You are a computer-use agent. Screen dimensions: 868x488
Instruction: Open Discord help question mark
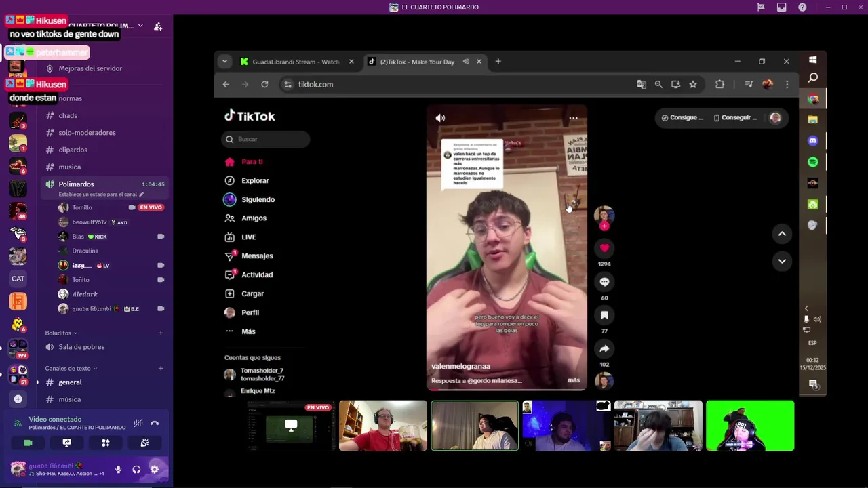click(802, 7)
